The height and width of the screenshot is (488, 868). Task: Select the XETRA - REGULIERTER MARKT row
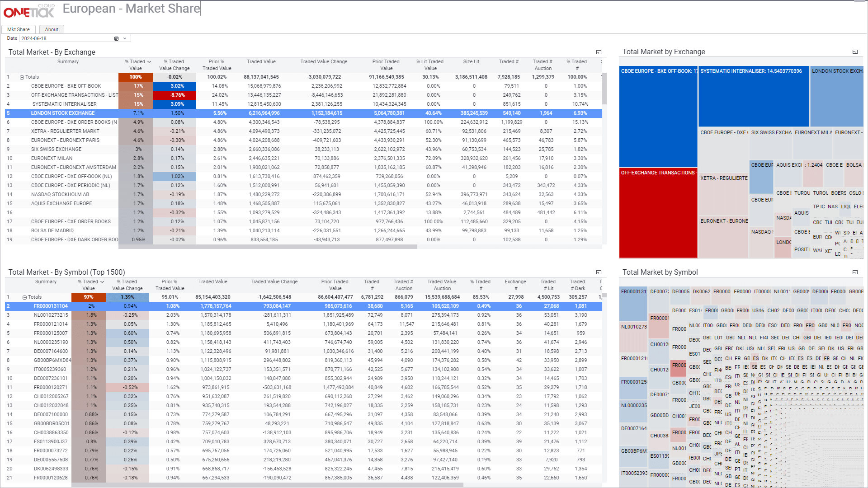[65, 131]
